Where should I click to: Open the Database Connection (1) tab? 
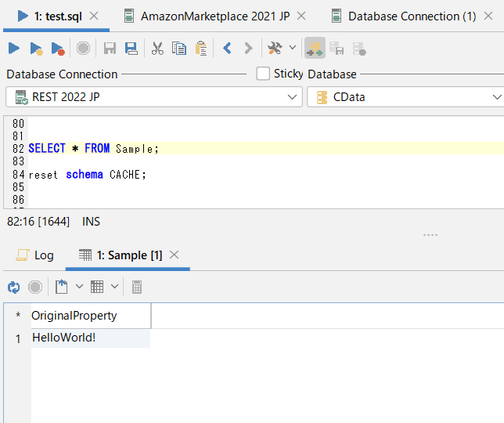[x=411, y=16]
